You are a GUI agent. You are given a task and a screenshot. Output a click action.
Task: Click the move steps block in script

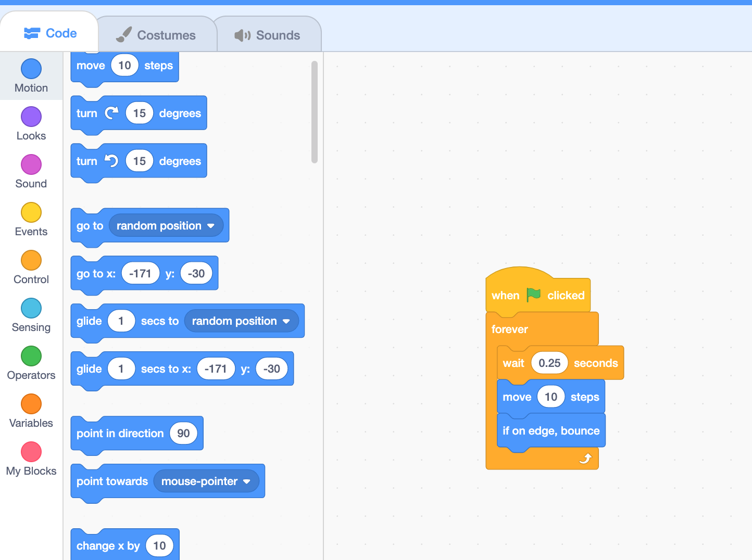coord(550,397)
